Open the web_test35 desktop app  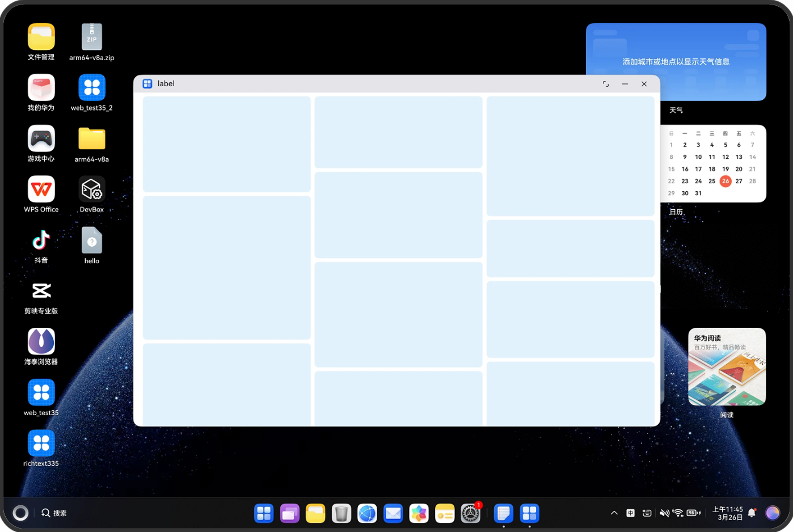point(41,392)
